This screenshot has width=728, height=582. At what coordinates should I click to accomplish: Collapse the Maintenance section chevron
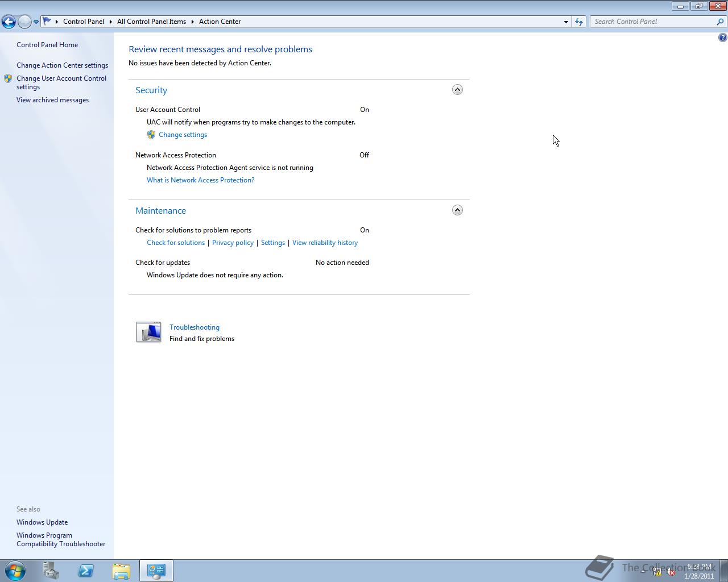click(x=457, y=210)
